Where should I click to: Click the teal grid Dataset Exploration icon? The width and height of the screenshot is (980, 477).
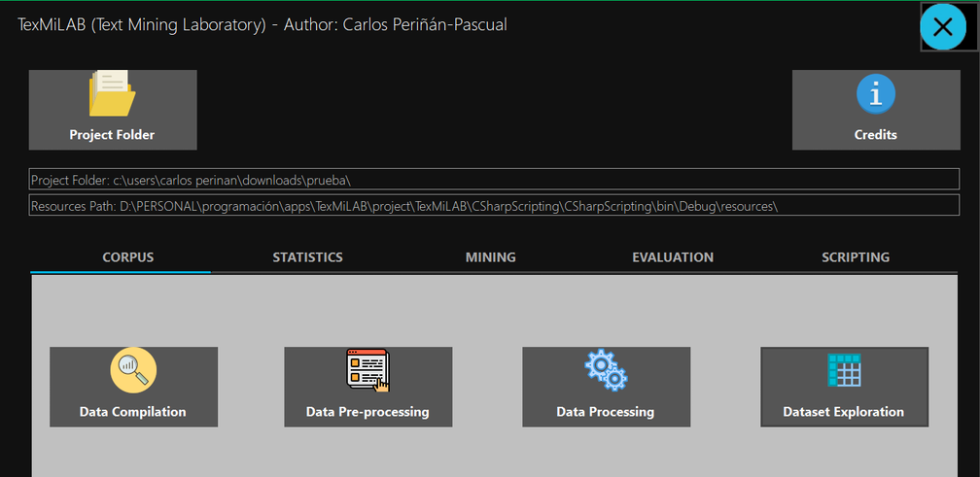point(844,371)
